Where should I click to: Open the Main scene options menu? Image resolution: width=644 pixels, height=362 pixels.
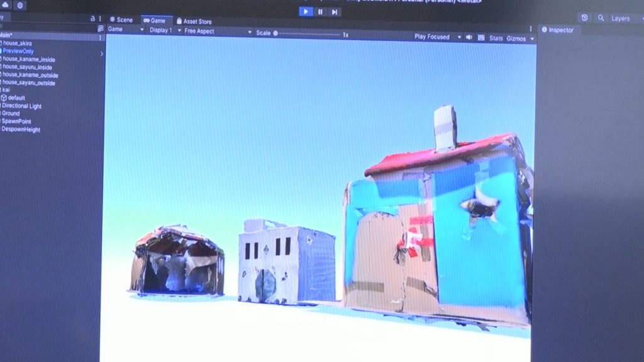100,37
